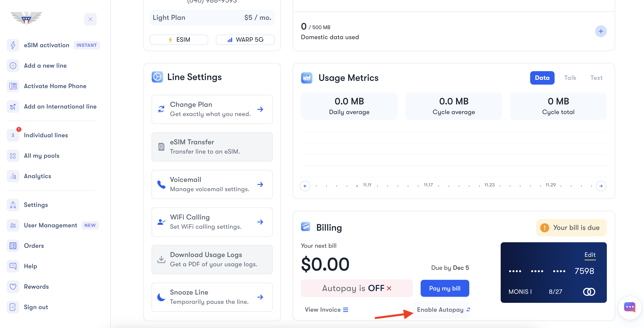Open the View Invoice list menu
Screen dimensions: 644x328
point(326,310)
